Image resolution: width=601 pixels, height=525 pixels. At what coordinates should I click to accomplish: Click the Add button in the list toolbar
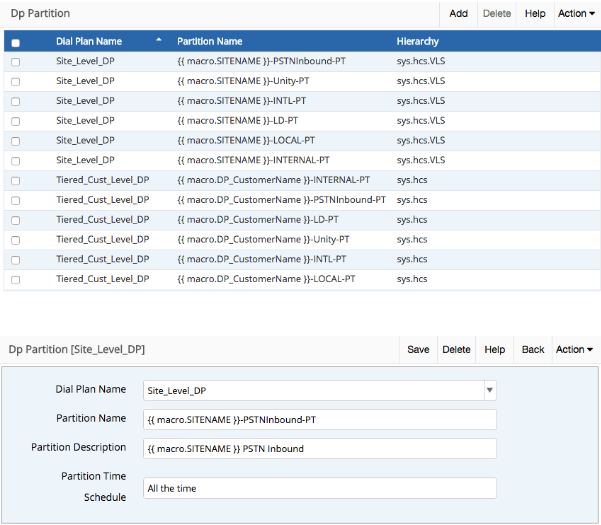tap(458, 14)
